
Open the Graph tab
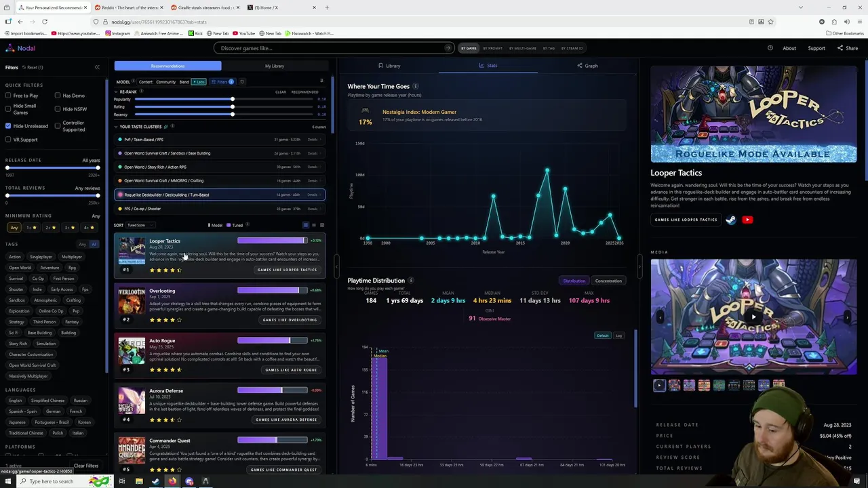coord(587,66)
